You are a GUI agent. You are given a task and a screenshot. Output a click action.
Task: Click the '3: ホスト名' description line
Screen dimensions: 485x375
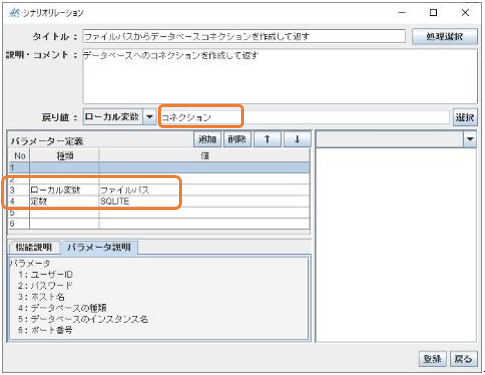pyautogui.click(x=41, y=297)
